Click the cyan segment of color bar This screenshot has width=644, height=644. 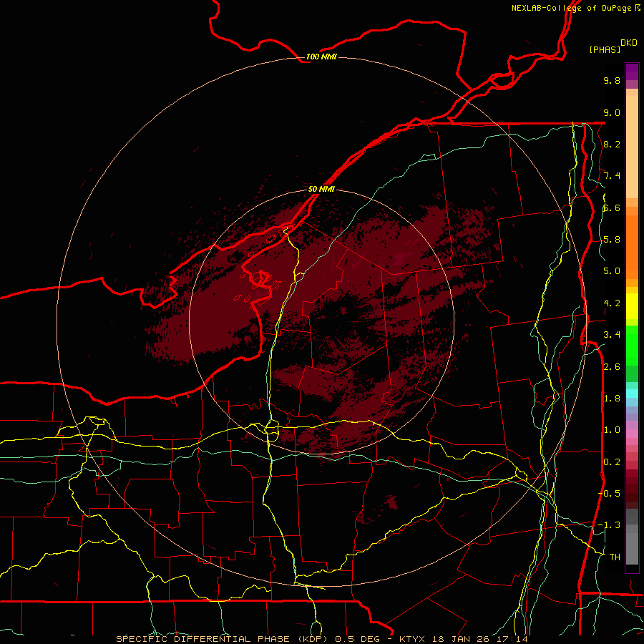pos(632,393)
